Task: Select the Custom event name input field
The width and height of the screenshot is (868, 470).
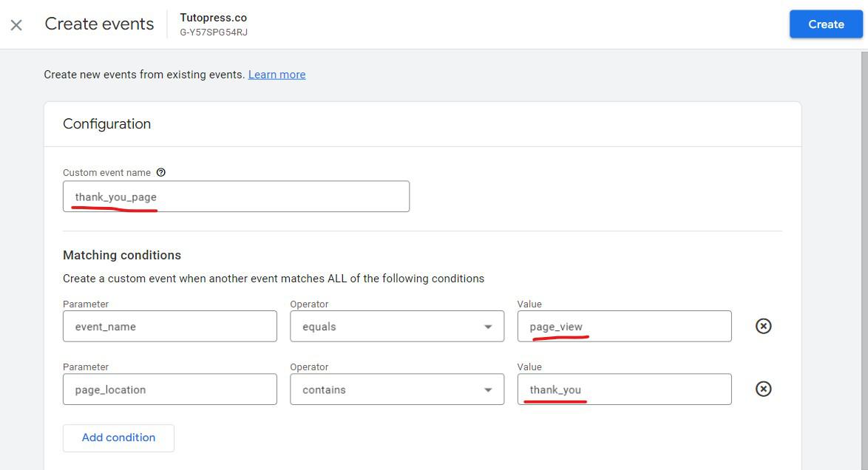Action: click(236, 196)
